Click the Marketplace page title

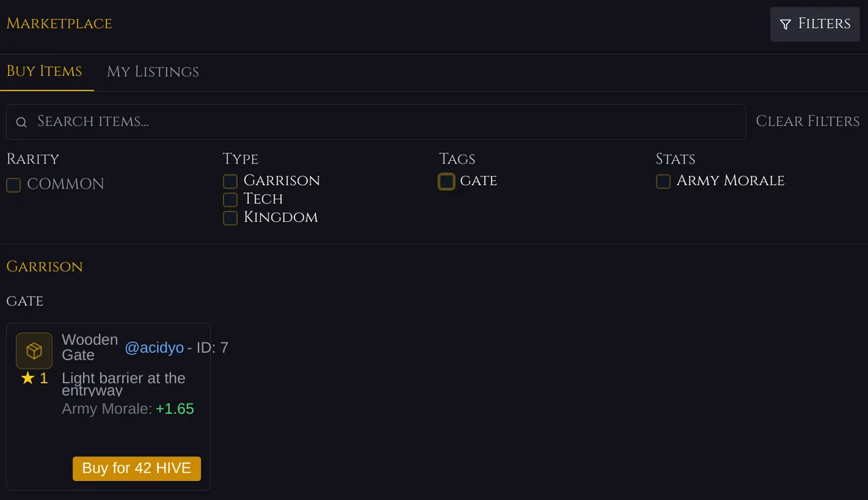pos(59,24)
